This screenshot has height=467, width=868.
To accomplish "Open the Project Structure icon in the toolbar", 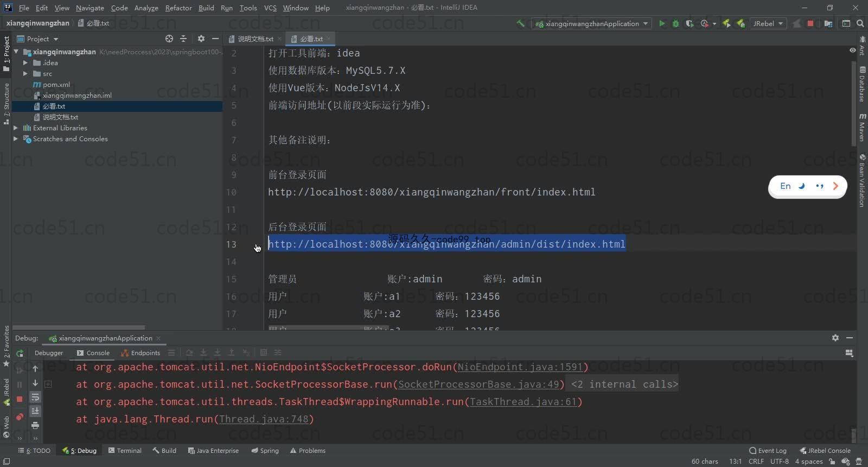I will click(828, 23).
